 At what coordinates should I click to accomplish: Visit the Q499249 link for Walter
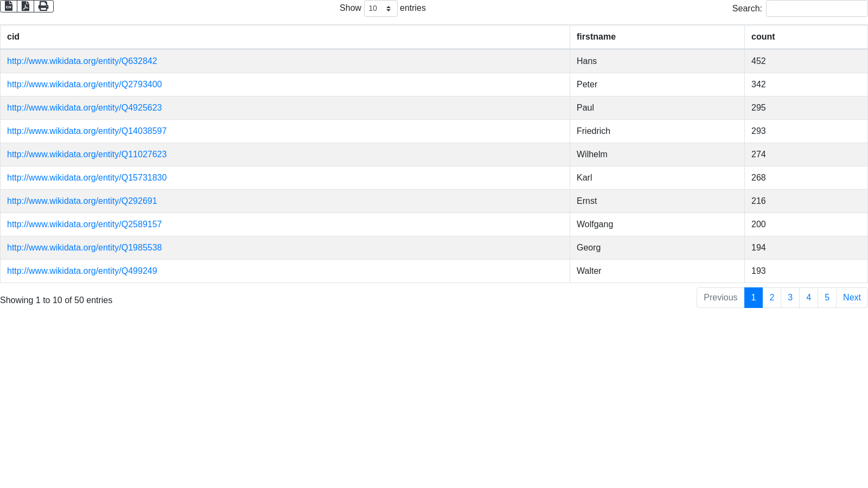(82, 271)
